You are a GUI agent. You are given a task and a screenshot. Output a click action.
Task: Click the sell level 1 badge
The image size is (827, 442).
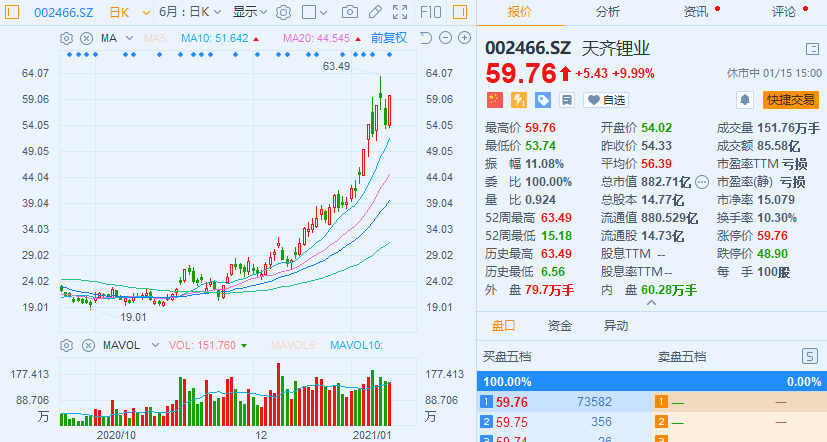tap(661, 402)
